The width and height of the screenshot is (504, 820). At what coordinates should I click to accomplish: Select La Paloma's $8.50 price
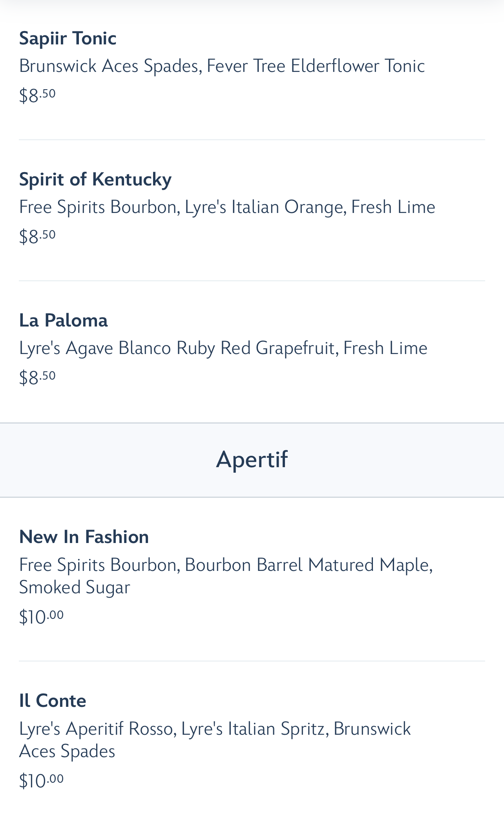[x=38, y=378]
